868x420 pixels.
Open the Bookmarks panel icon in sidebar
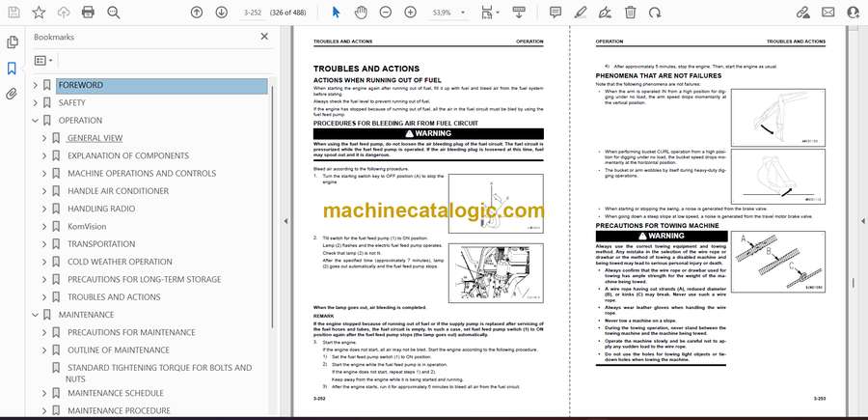(x=12, y=69)
